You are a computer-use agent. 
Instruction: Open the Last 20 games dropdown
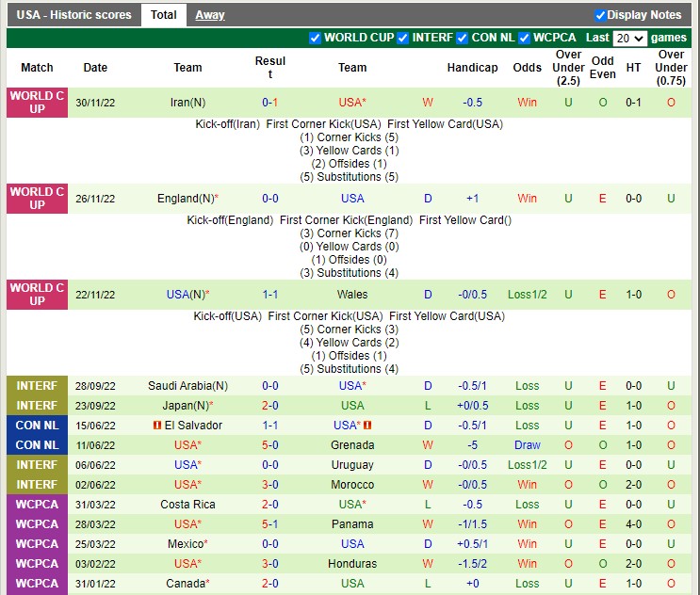(x=629, y=39)
